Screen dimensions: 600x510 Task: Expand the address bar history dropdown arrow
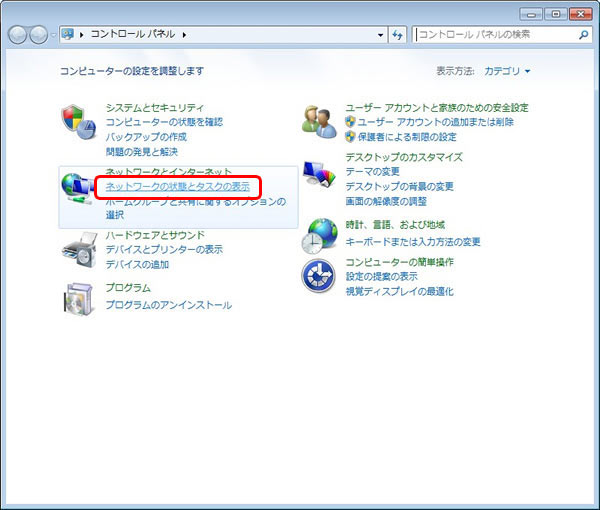381,35
